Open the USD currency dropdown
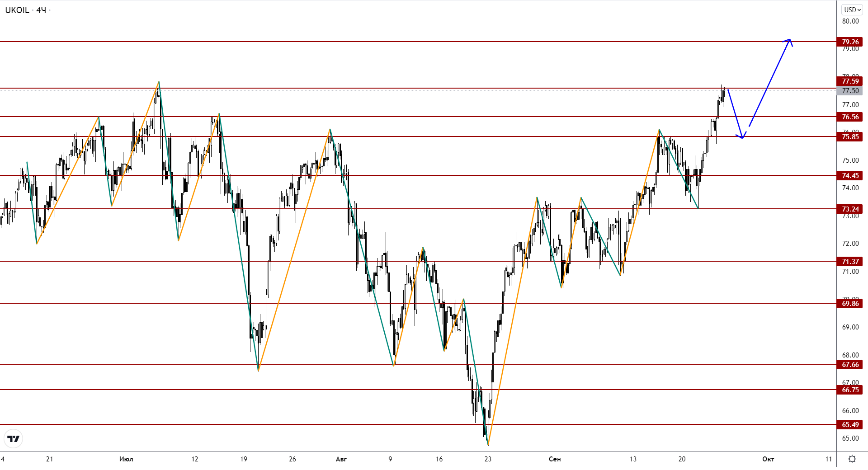This screenshot has height=470, width=868. [x=852, y=9]
